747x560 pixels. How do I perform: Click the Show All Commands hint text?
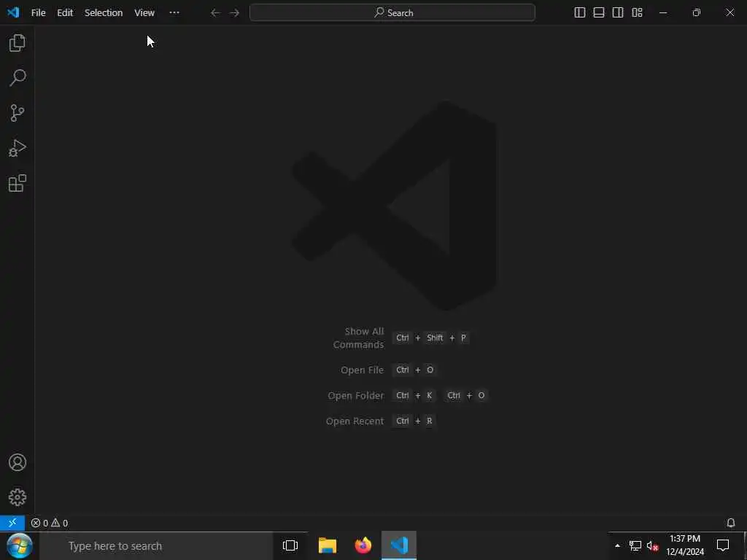(x=358, y=338)
